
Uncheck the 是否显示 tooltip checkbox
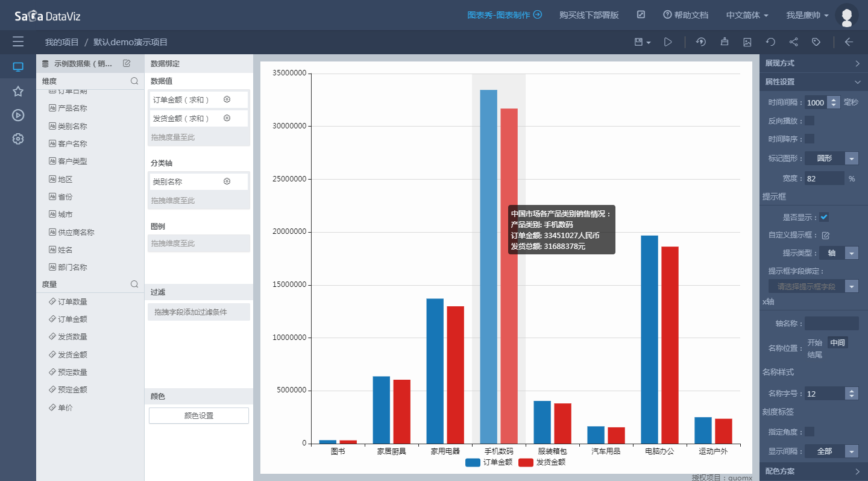pyautogui.click(x=824, y=217)
